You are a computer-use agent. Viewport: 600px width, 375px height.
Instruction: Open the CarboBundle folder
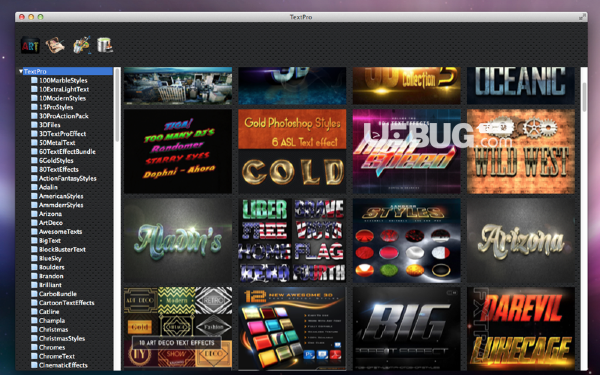coord(58,294)
